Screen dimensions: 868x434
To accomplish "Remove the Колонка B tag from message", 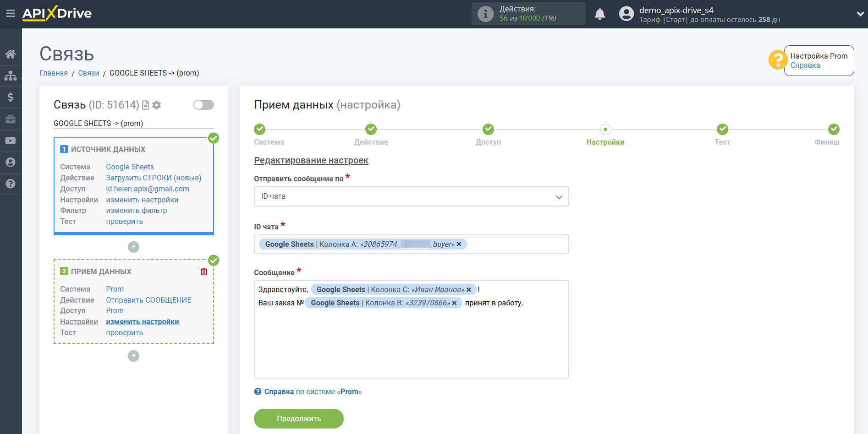I will (454, 303).
